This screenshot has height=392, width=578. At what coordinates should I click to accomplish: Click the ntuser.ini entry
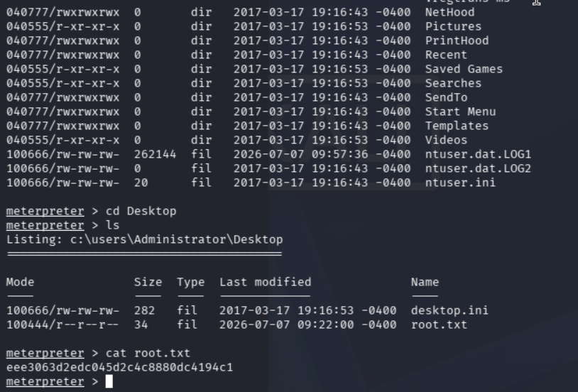tap(460, 183)
